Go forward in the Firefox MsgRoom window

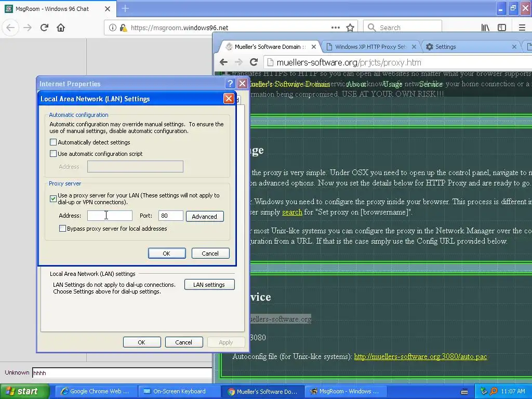(28, 28)
